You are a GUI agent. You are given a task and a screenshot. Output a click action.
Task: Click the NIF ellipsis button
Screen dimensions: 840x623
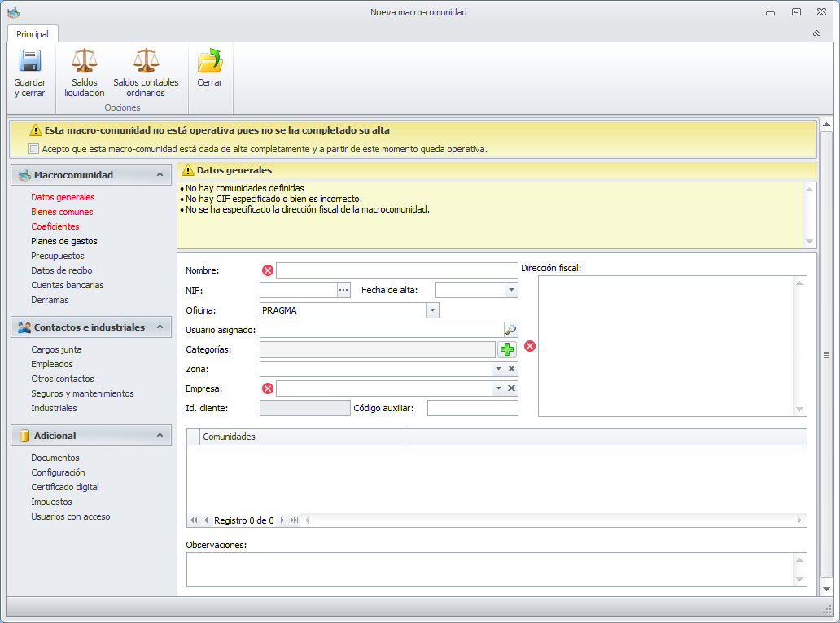click(x=343, y=290)
